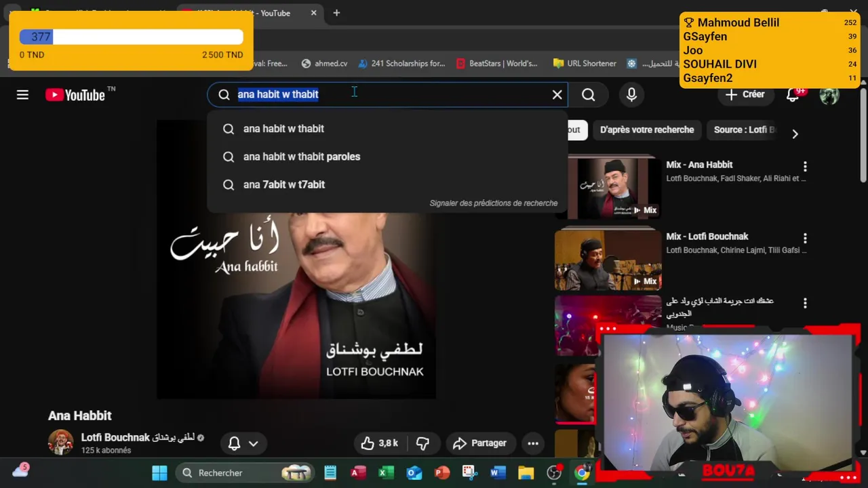Run the search with the magnifier button
The image size is (868, 488).
pyautogui.click(x=589, y=95)
